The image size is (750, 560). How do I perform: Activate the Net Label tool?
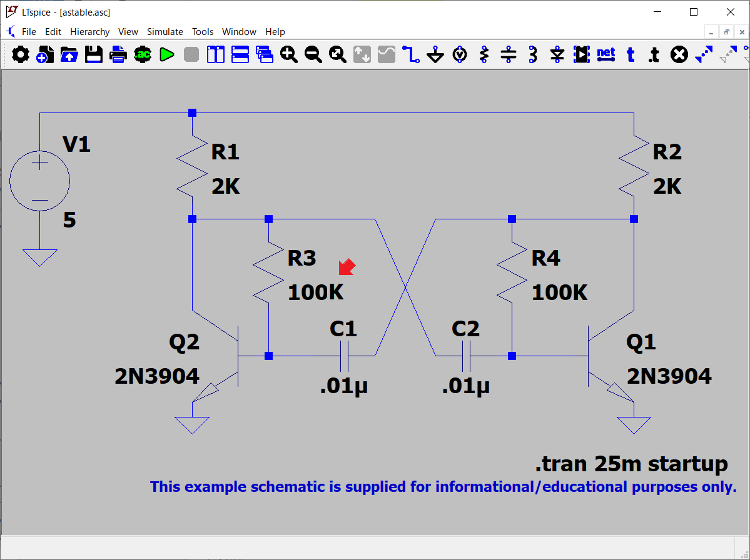pyautogui.click(x=606, y=55)
